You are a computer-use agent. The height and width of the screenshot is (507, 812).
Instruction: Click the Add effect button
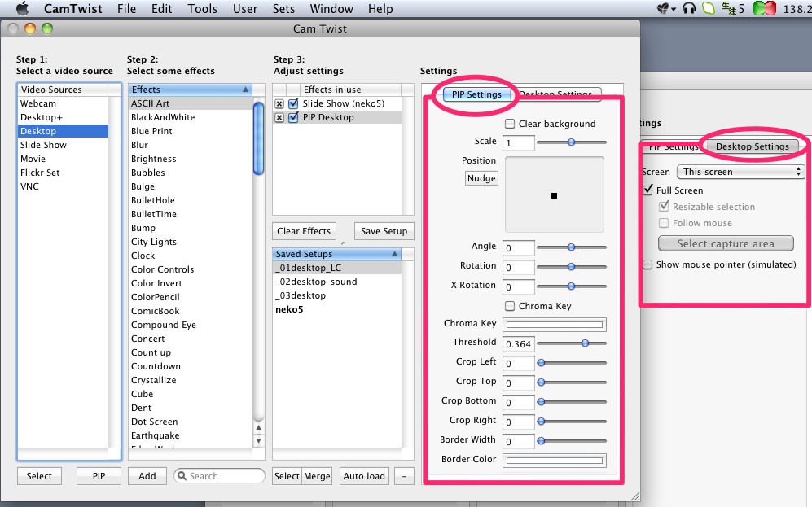click(147, 476)
